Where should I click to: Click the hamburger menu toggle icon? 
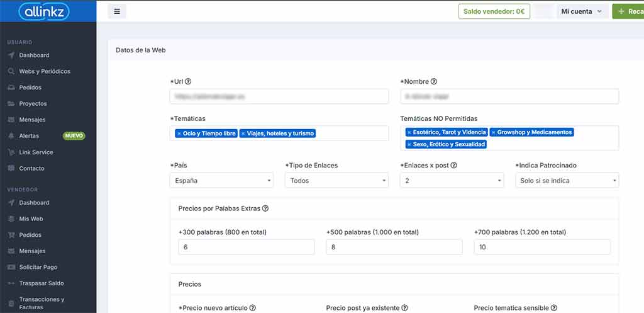tap(117, 11)
